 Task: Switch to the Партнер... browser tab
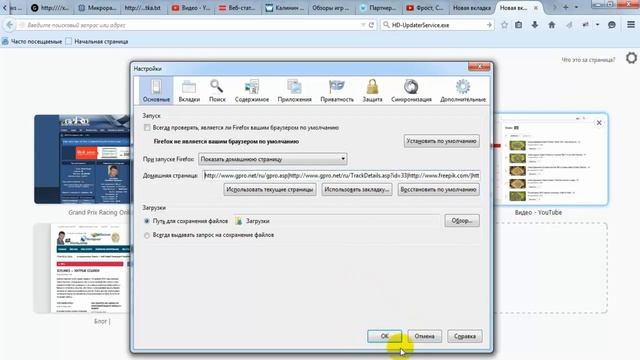(x=378, y=8)
